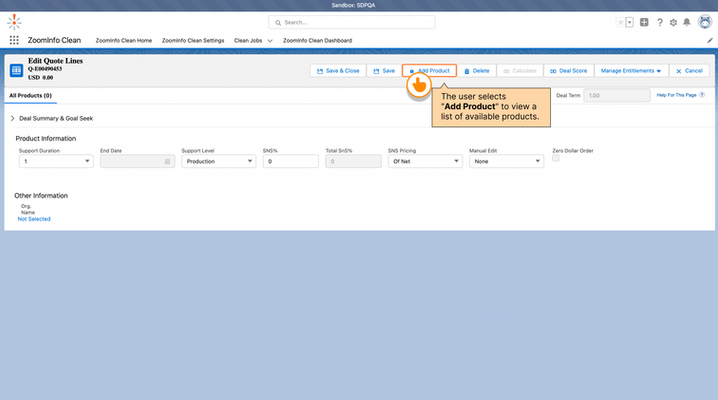The image size is (718, 400).
Task: Click the Deal Score button
Action: [569, 71]
